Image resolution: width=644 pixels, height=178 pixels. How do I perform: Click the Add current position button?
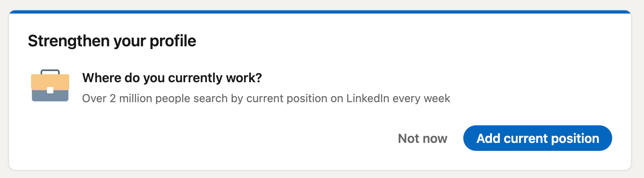tap(537, 138)
